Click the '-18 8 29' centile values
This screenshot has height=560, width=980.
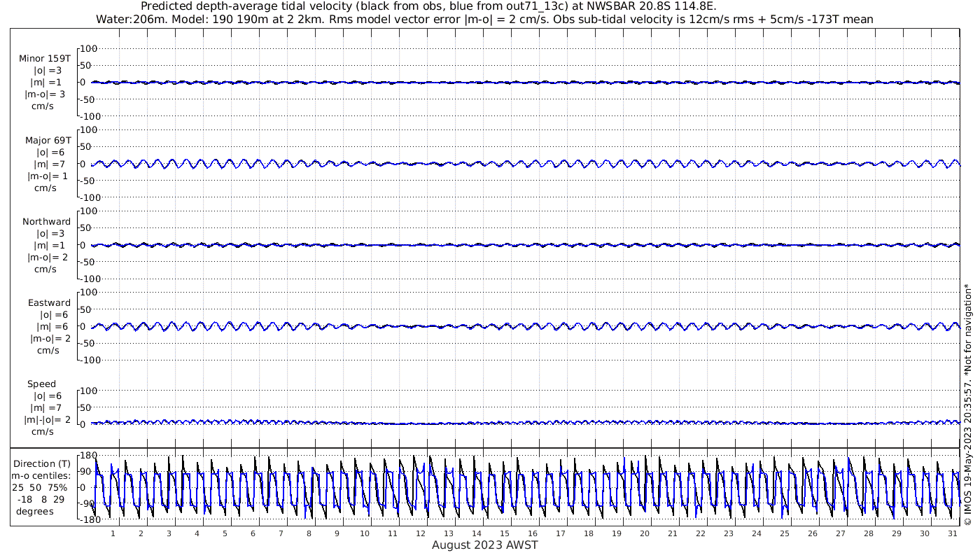(x=40, y=499)
